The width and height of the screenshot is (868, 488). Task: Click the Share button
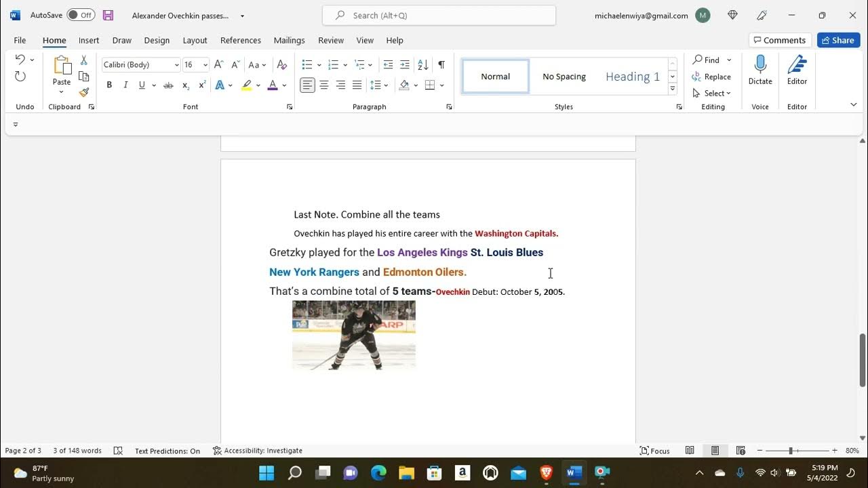pos(838,40)
